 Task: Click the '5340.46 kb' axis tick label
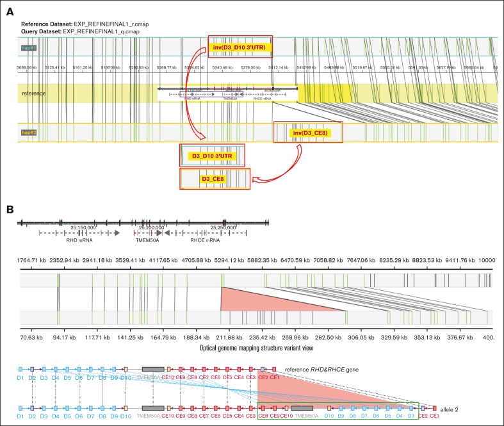[x=222, y=67]
